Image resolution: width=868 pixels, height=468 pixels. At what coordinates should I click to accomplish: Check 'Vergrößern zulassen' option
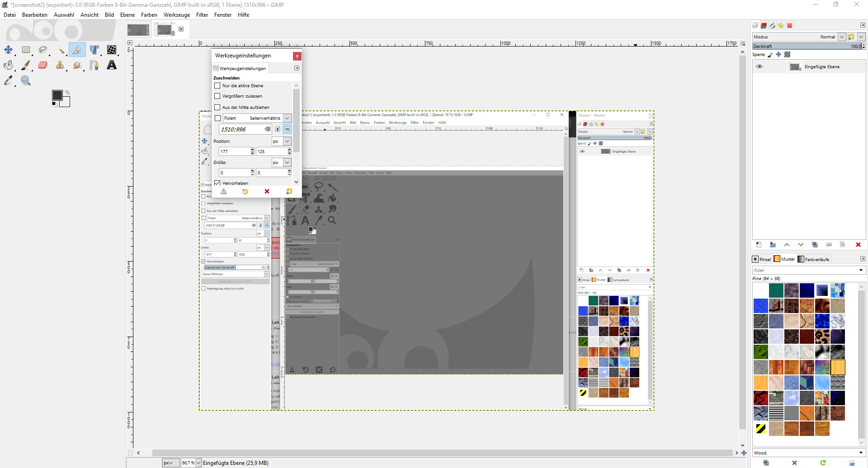[217, 96]
